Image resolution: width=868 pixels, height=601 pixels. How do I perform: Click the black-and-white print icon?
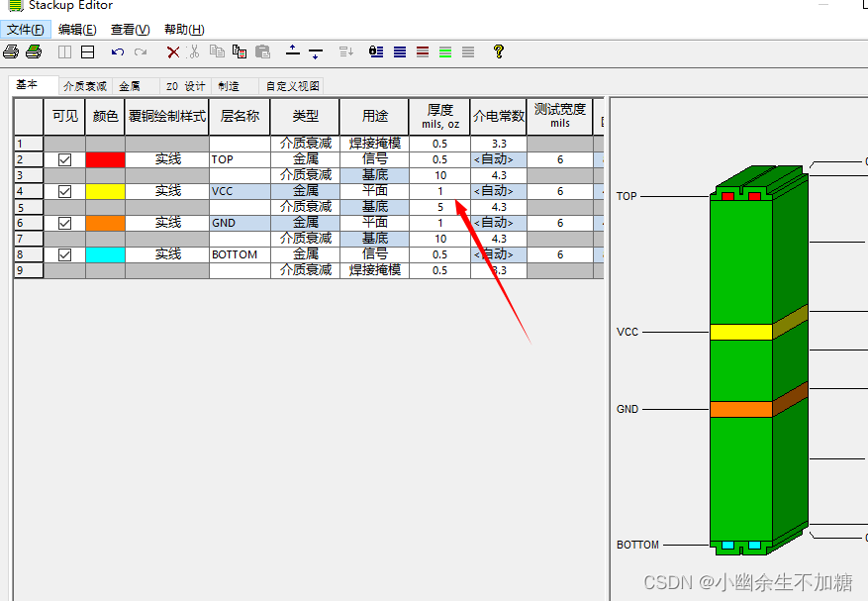tap(11, 52)
